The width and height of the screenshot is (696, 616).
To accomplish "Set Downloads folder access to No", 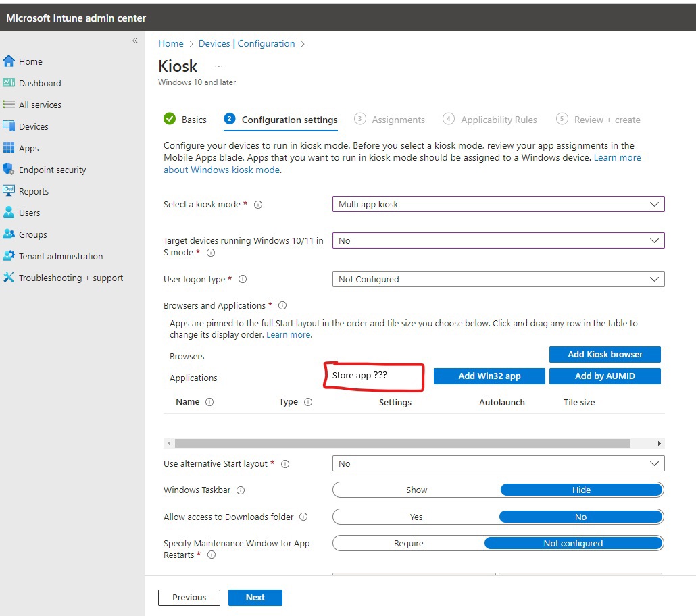I will click(x=581, y=517).
